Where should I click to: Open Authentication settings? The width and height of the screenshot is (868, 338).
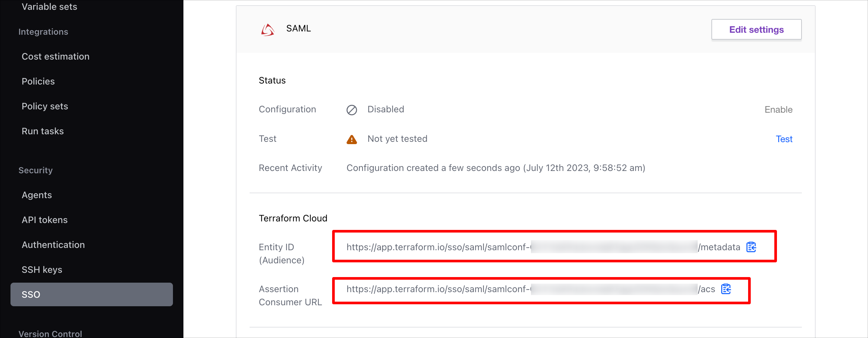click(x=53, y=245)
